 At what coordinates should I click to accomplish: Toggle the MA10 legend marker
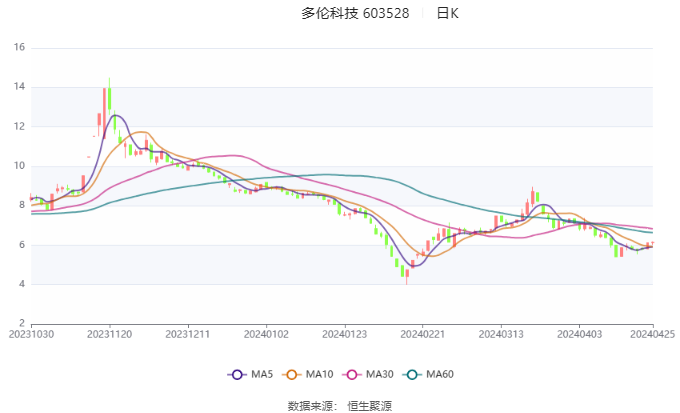point(291,375)
